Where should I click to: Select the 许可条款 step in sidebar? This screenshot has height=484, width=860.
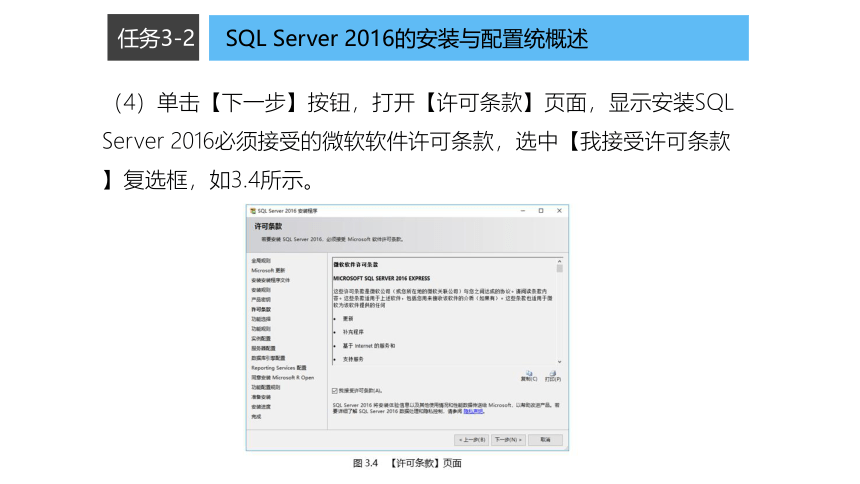click(261, 309)
